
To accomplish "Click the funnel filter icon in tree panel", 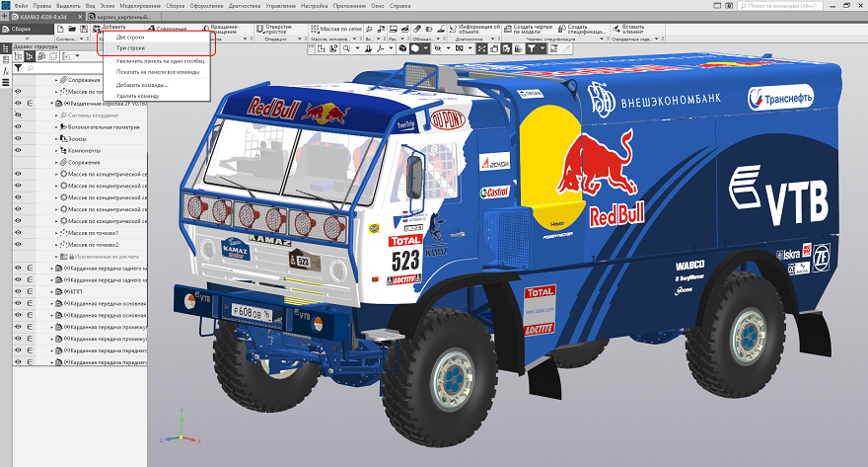I will point(19,68).
